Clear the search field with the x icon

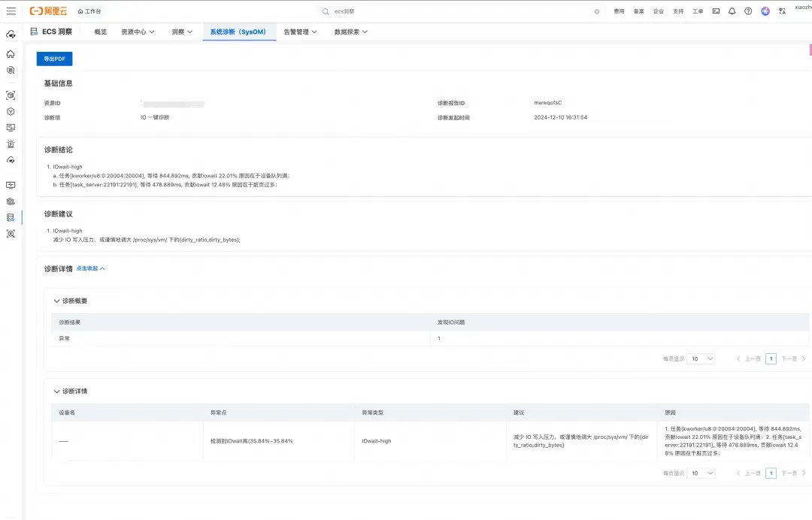596,11
